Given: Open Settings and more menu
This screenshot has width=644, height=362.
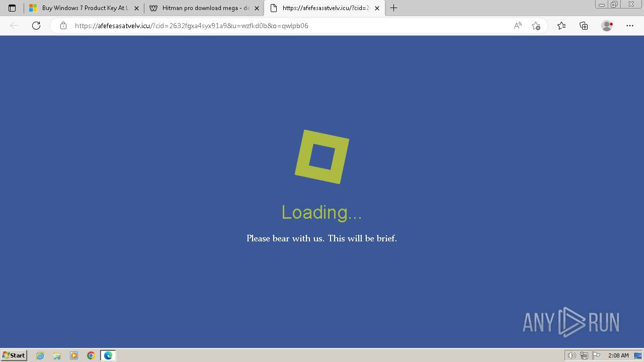Looking at the screenshot, I should coord(630,26).
